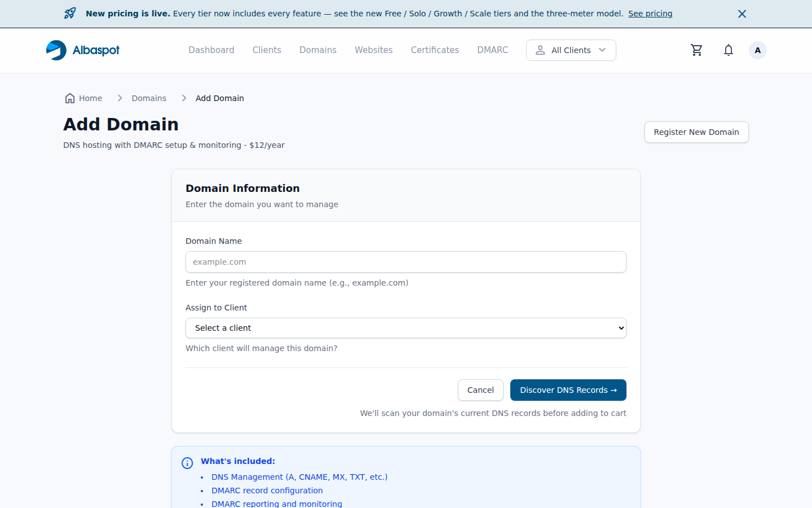Image resolution: width=812 pixels, height=508 pixels.
Task: Switch to the DMARC section
Action: click(492, 50)
